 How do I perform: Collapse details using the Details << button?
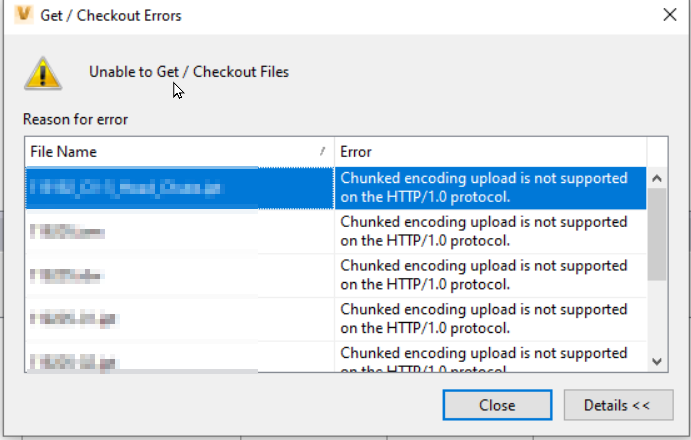(x=619, y=405)
